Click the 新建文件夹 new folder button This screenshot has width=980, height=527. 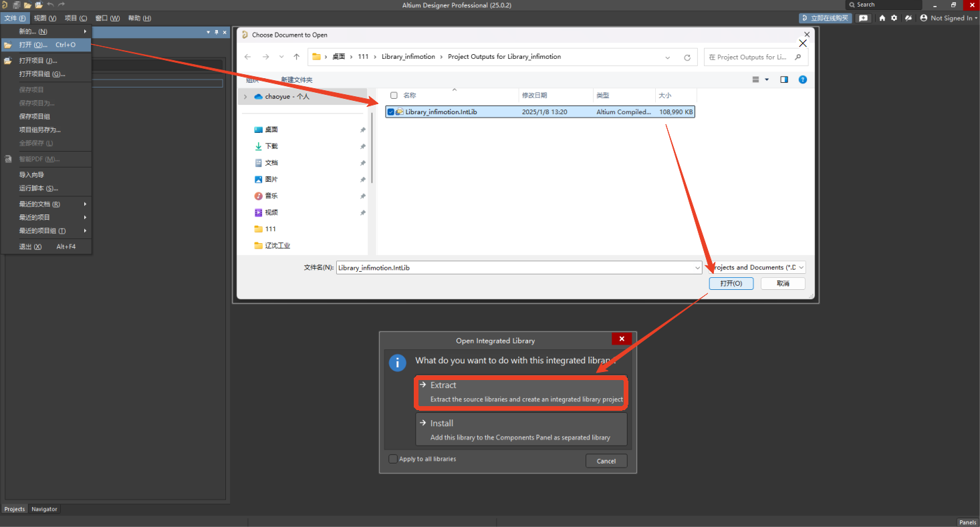[x=297, y=79]
